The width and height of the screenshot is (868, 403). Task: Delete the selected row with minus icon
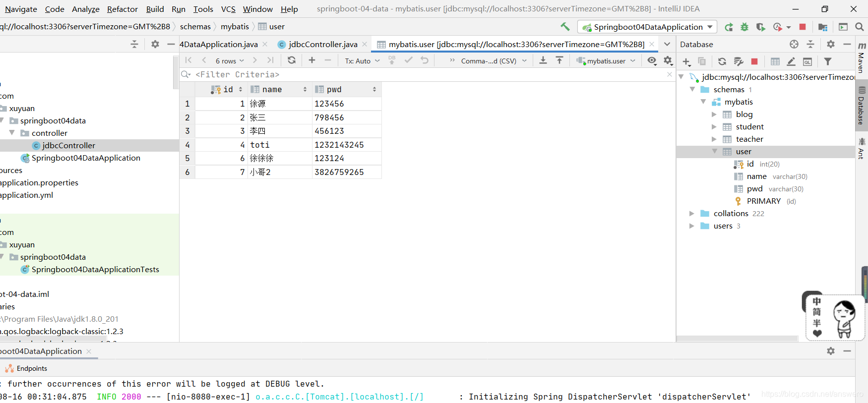pos(328,60)
